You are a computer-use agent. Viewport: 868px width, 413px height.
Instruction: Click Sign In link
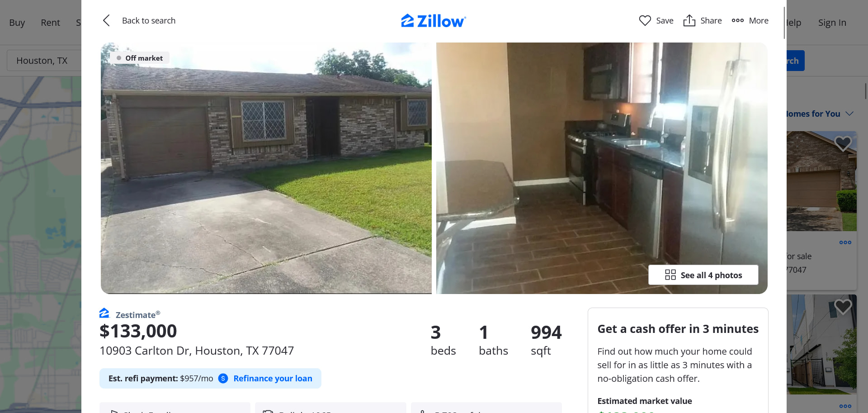(x=832, y=23)
